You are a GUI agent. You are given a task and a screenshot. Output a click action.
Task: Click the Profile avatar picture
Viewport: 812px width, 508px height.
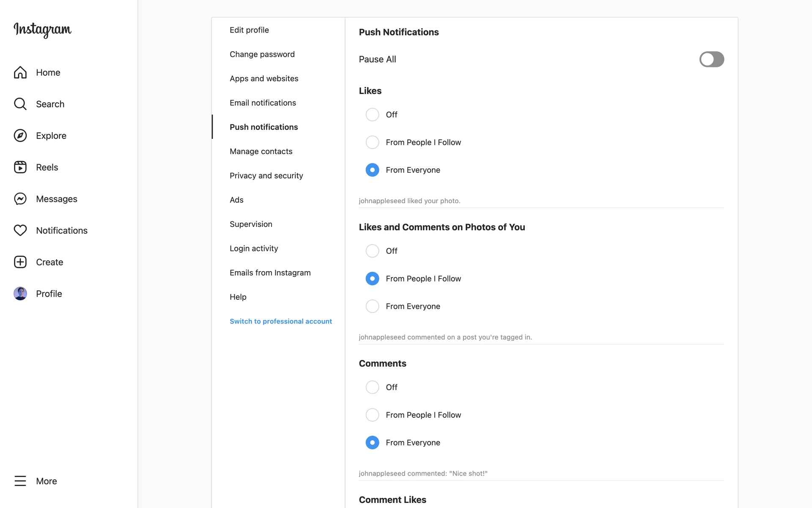coord(20,293)
